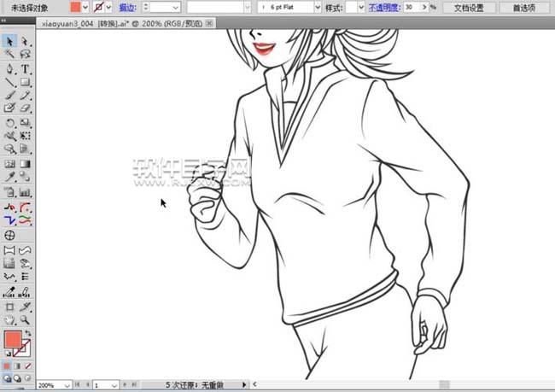Select the Scale tool
The width and height of the screenshot is (555, 392).
(25, 123)
